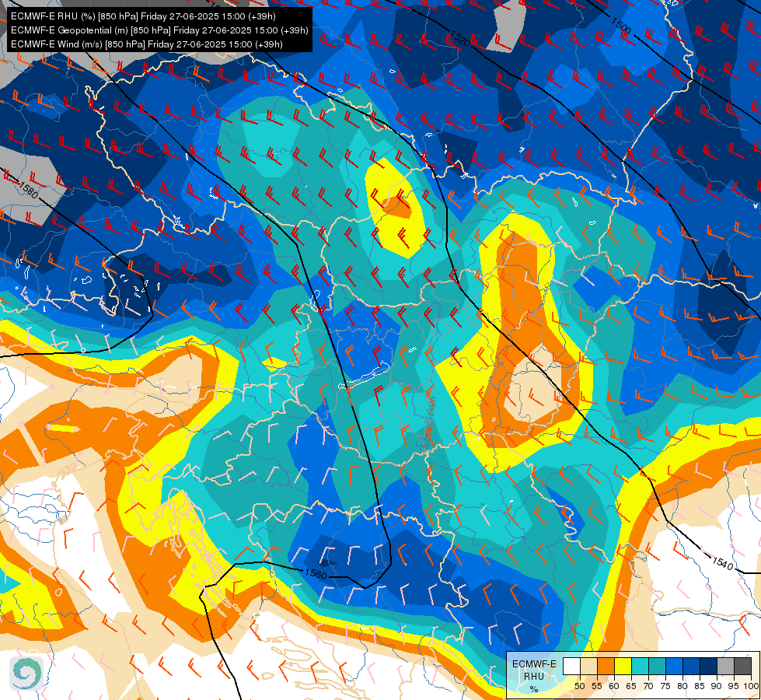Click the dark gray 95–100% legend swatch
The height and width of the screenshot is (700, 761).
[742, 666]
